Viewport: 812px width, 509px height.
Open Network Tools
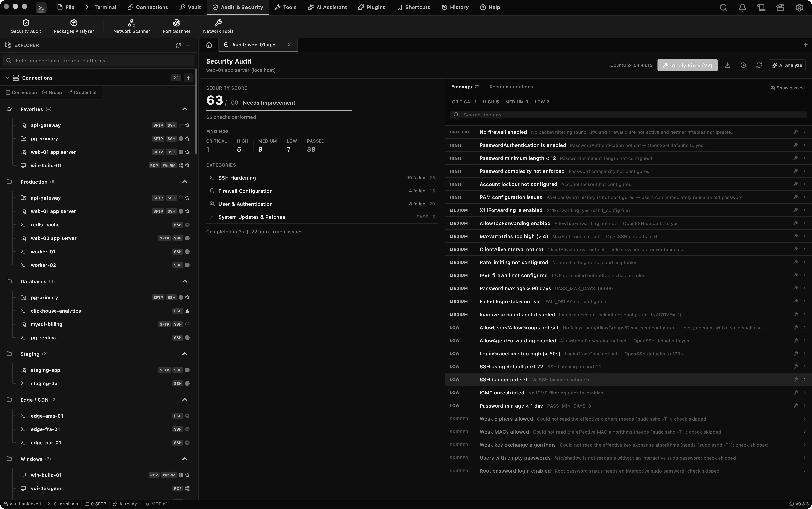coord(218,26)
